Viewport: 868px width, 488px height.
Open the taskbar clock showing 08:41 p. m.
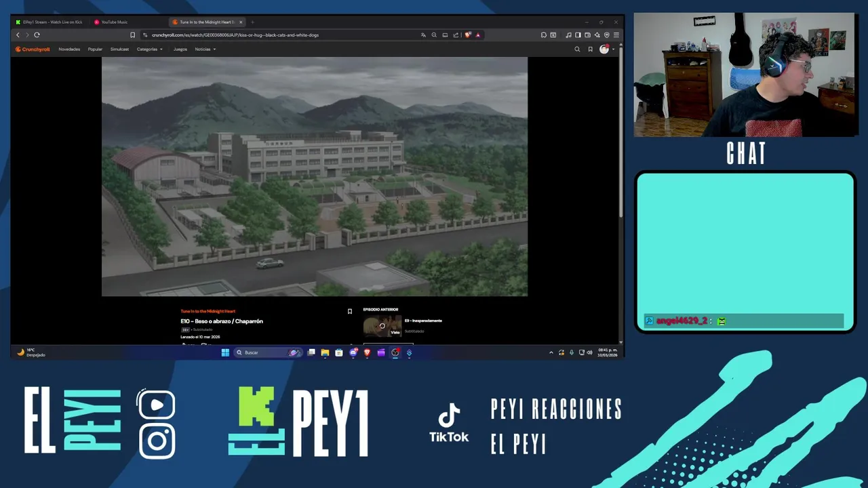608,352
